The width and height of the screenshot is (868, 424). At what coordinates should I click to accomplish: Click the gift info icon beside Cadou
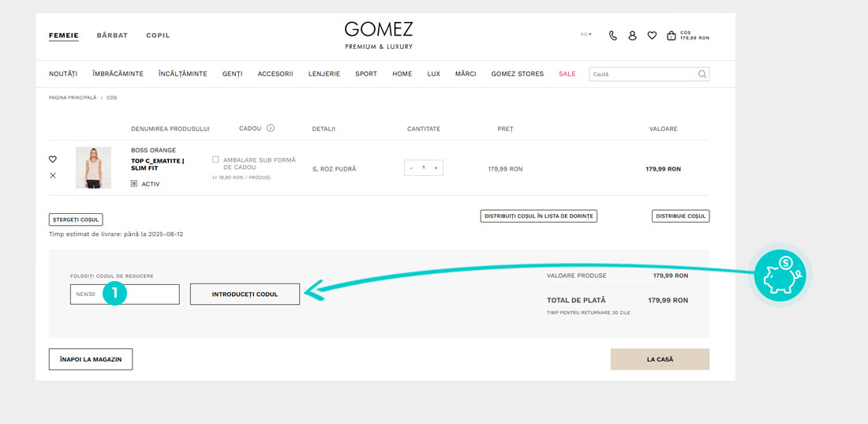pos(270,128)
